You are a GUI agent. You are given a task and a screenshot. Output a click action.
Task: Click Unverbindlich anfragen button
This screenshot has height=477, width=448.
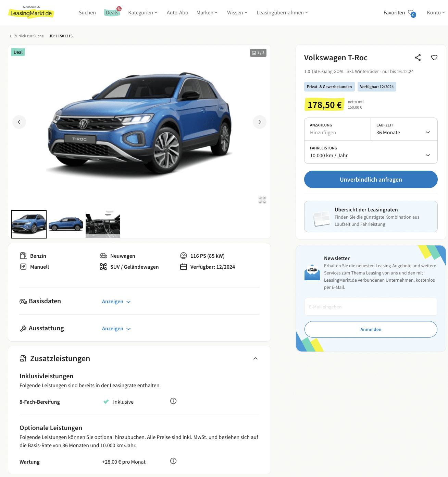pyautogui.click(x=371, y=180)
